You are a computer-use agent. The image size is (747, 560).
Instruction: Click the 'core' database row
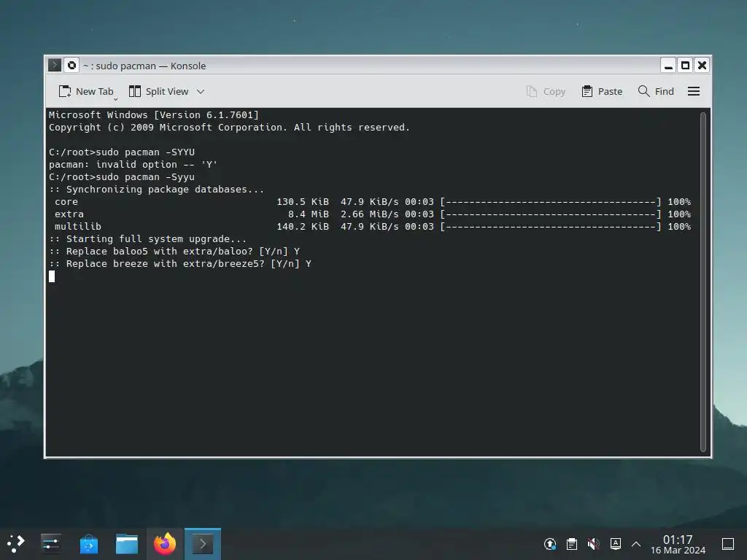(x=373, y=202)
